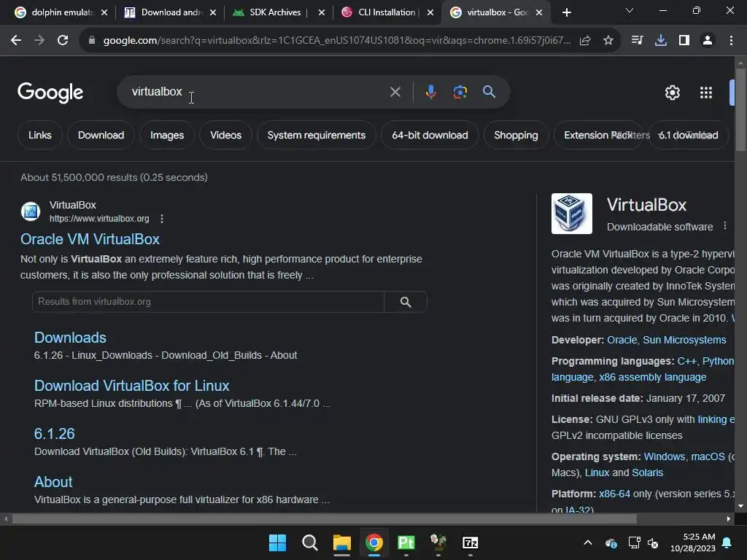Filter results by Links chip
Viewport: 747px width, 560px height.
(40, 135)
